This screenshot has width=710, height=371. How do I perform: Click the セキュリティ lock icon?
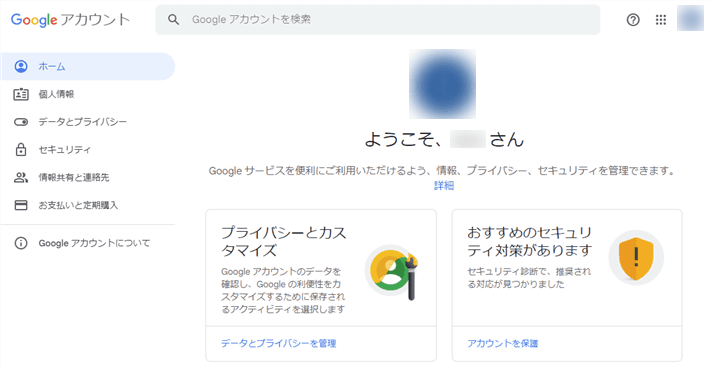tap(21, 149)
